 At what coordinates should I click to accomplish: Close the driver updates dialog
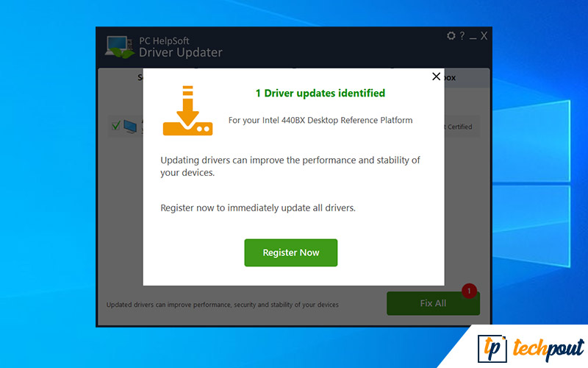coord(436,77)
